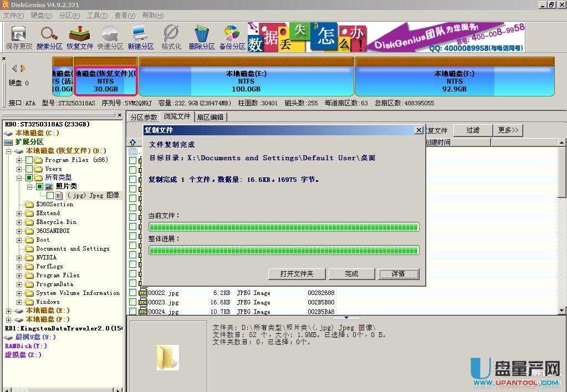
Task: Select the 快速分区 quick partition icon
Action: [x=110, y=37]
